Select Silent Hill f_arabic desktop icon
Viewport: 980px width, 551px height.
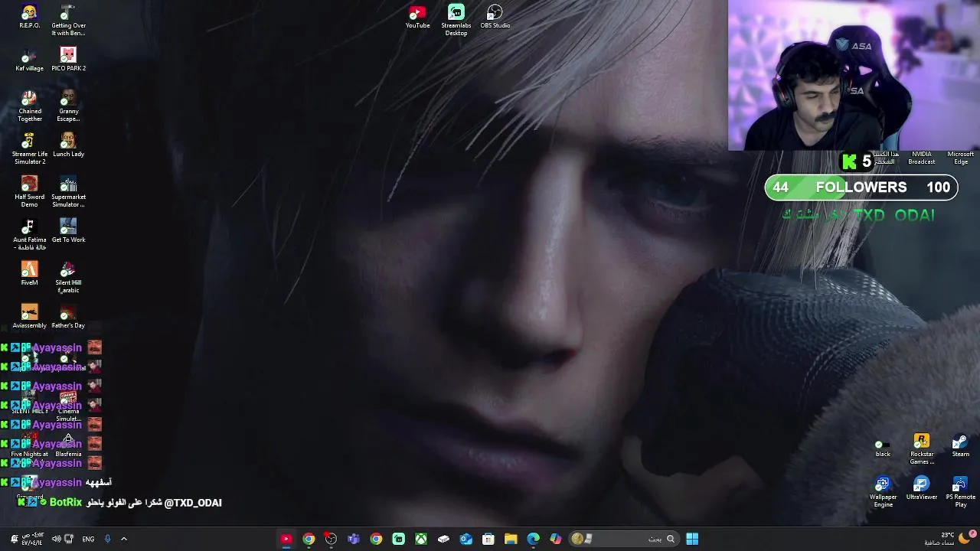(x=68, y=278)
